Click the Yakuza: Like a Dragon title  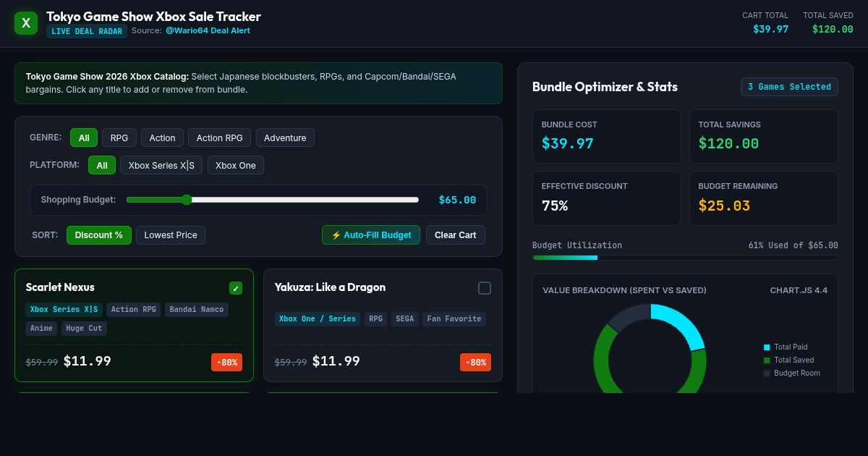pos(330,287)
